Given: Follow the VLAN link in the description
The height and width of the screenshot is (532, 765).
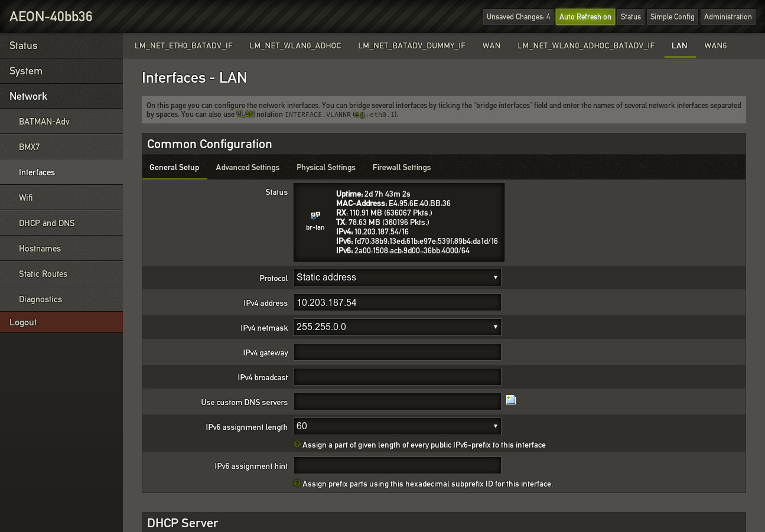Looking at the screenshot, I should [245, 115].
